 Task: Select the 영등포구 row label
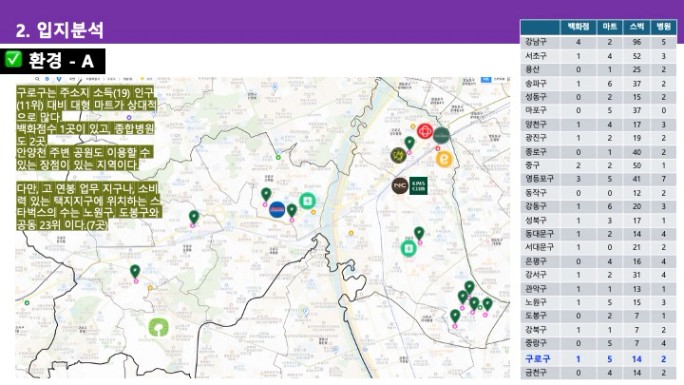[x=539, y=179]
